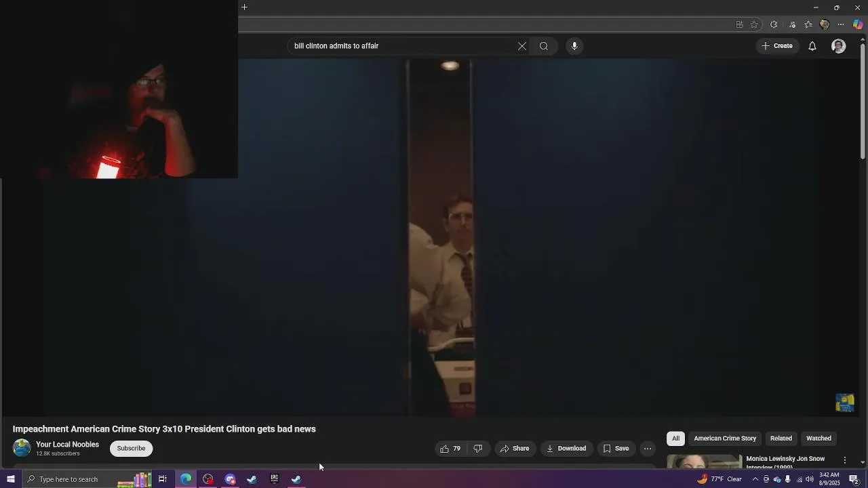The image size is (868, 488).
Task: Open Copilot sidebar icon
Action: coord(858,25)
